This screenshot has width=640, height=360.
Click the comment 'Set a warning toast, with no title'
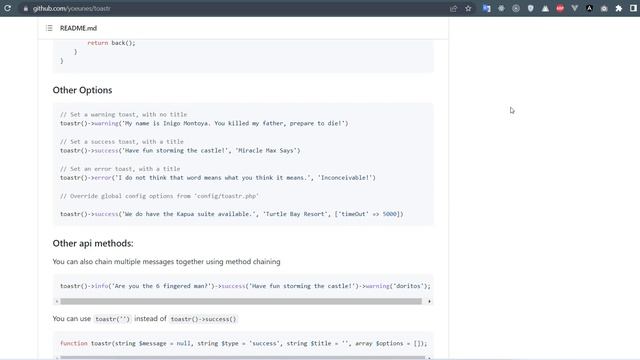point(123,115)
